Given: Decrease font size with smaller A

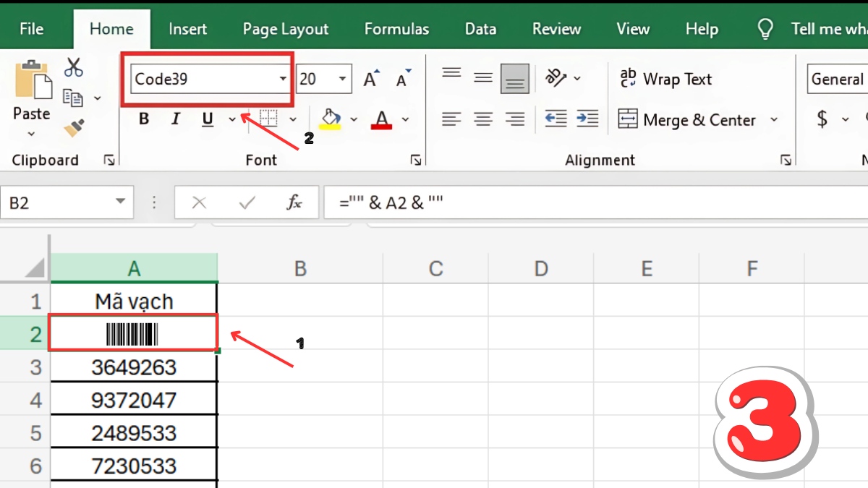Looking at the screenshot, I should [x=403, y=79].
